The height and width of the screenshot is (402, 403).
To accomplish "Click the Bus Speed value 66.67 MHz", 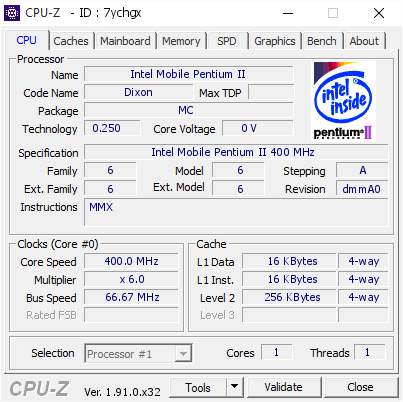I will pos(131,297).
